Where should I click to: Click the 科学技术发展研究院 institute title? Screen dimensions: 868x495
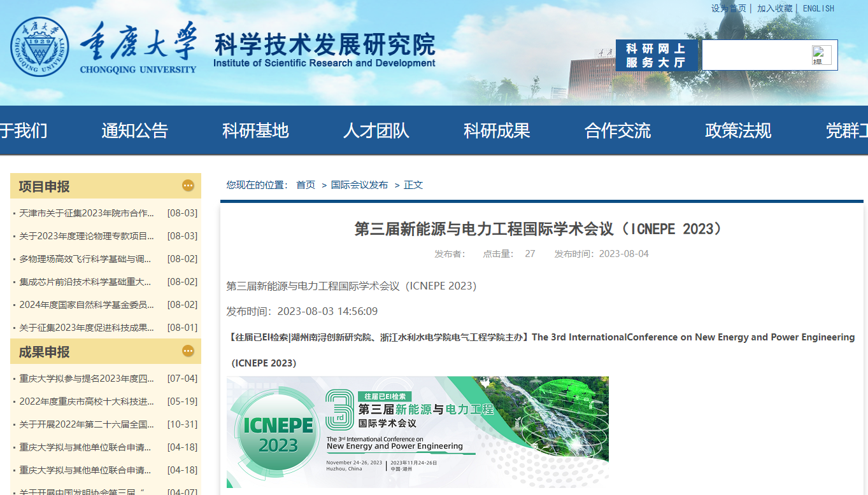[x=325, y=45]
